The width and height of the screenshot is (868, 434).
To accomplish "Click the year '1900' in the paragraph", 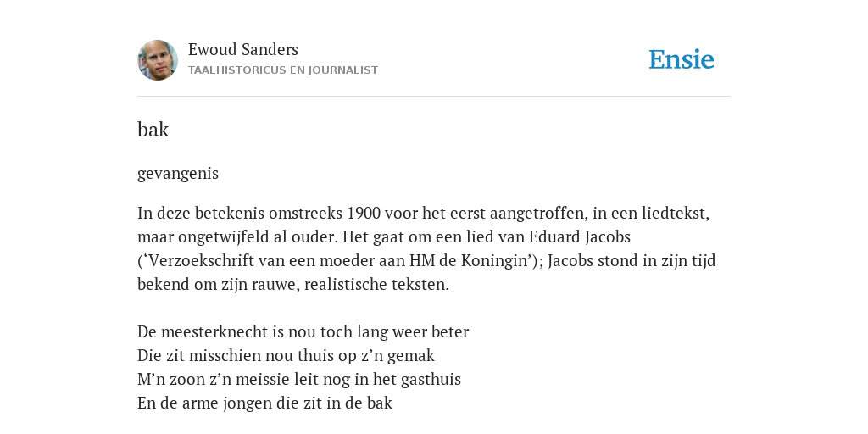I will pos(364,213).
